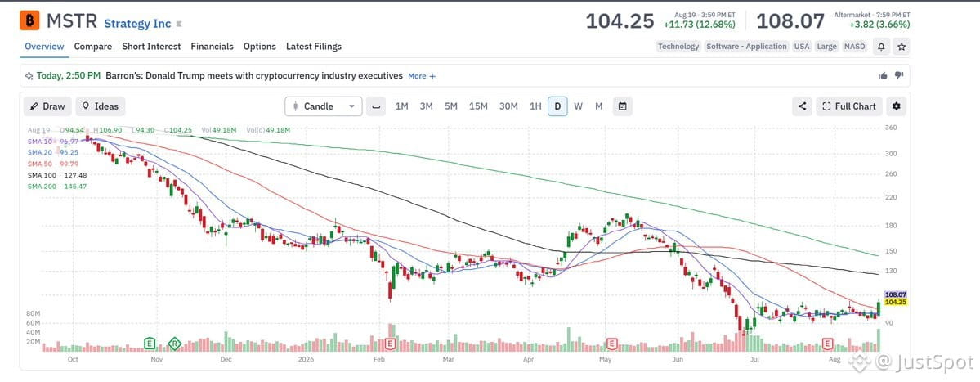980x382 pixels.
Task: Click the sparkle icon beside the news headline
Action: [29, 76]
